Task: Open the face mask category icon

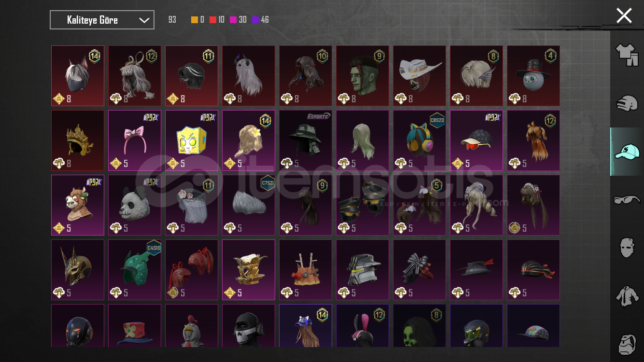Action: click(627, 248)
